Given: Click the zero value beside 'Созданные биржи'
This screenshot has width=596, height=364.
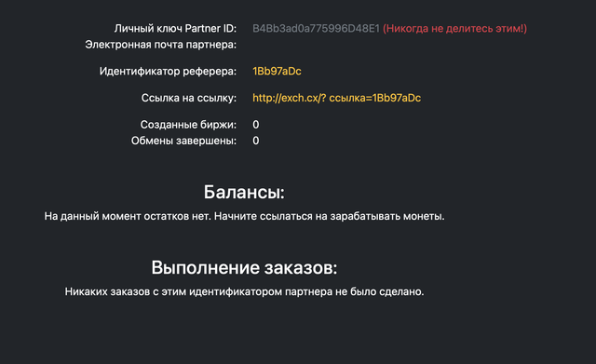Looking at the screenshot, I should click(x=256, y=125).
